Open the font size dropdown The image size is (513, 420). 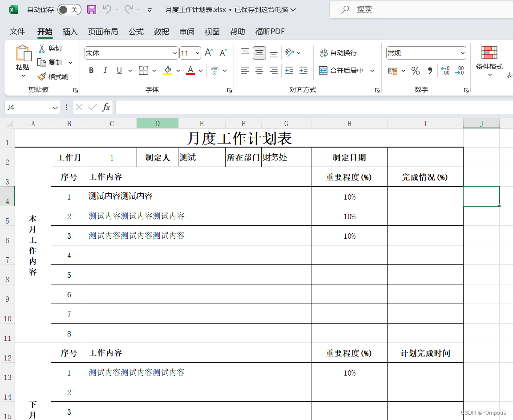point(197,53)
